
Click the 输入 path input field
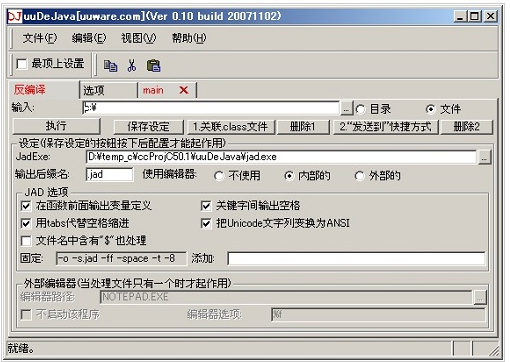pyautogui.click(x=211, y=108)
